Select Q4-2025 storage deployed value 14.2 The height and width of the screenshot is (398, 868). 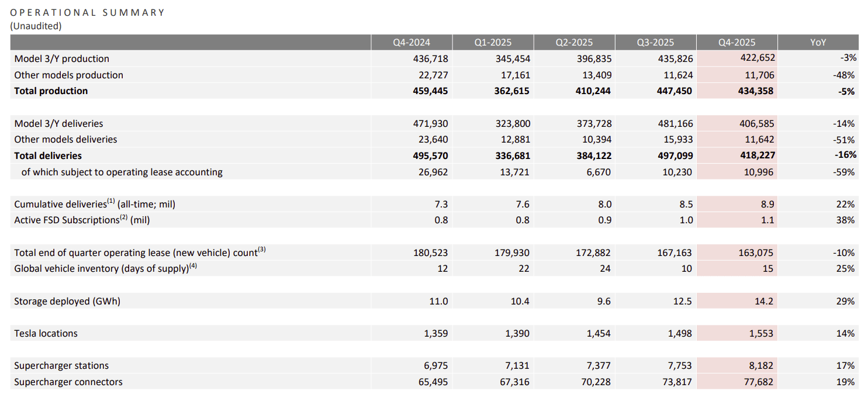tap(763, 302)
